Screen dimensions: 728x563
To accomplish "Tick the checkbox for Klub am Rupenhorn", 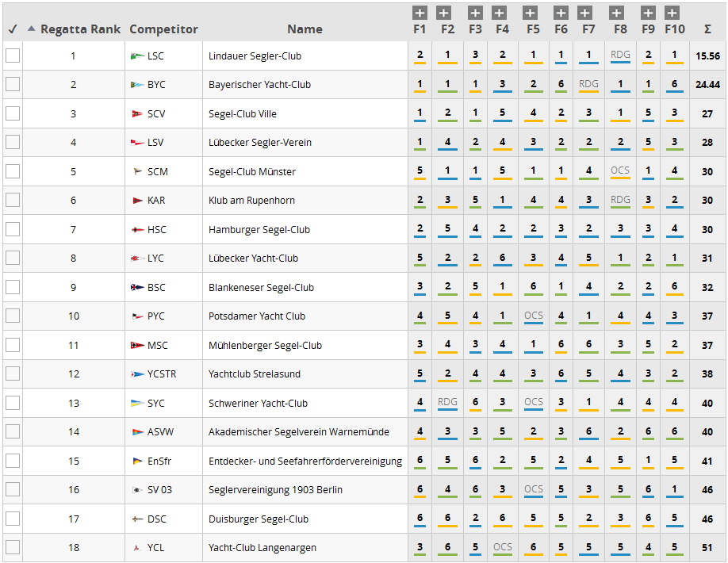I will pyautogui.click(x=13, y=200).
